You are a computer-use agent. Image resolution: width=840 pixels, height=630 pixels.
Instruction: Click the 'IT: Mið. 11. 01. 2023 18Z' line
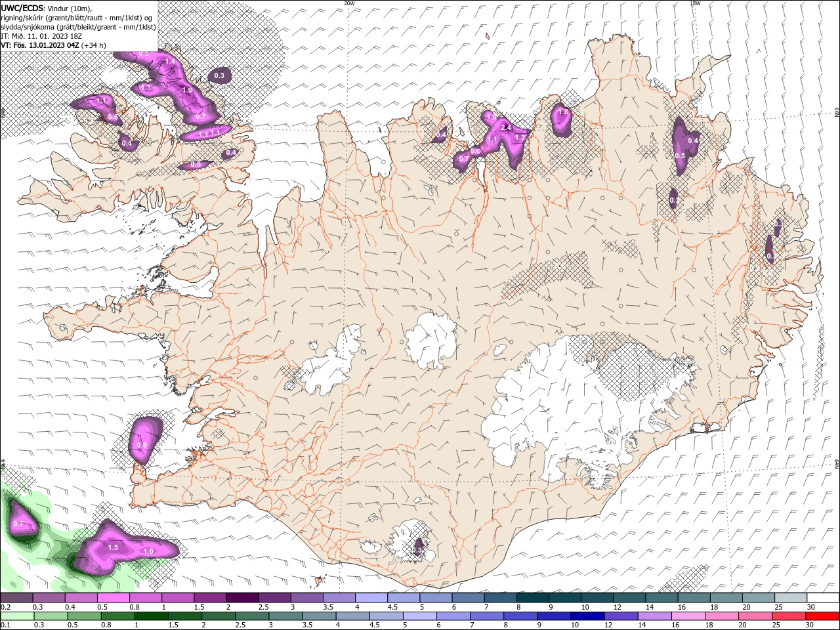coord(42,36)
